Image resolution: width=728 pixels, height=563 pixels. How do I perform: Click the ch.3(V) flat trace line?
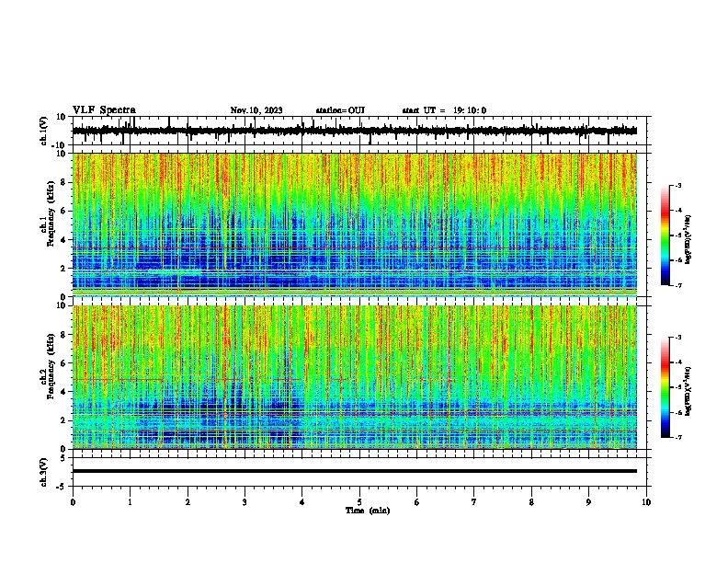click(355, 471)
